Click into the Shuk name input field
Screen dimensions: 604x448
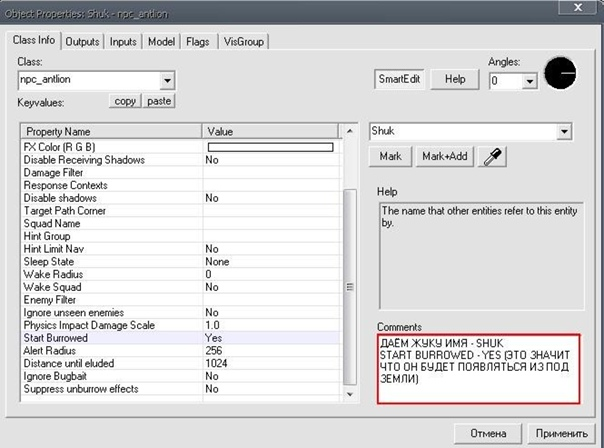[x=463, y=132]
